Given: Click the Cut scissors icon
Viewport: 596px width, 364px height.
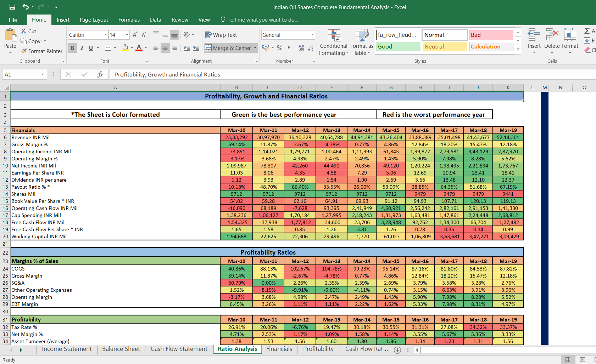Looking at the screenshot, I should pyautogui.click(x=24, y=31).
